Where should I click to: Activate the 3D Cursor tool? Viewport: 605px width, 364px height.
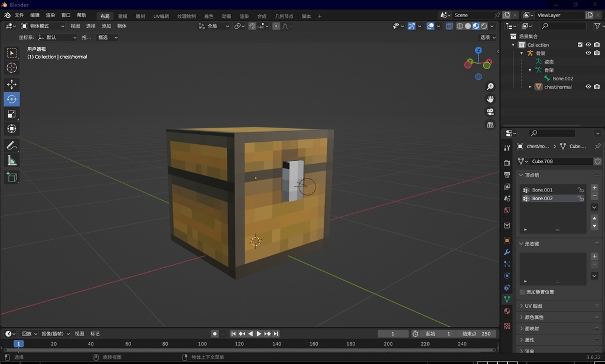[12, 68]
